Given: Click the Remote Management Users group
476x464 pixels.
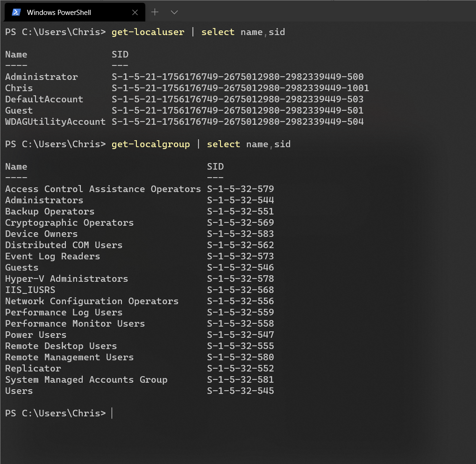Looking at the screenshot, I should point(69,358).
